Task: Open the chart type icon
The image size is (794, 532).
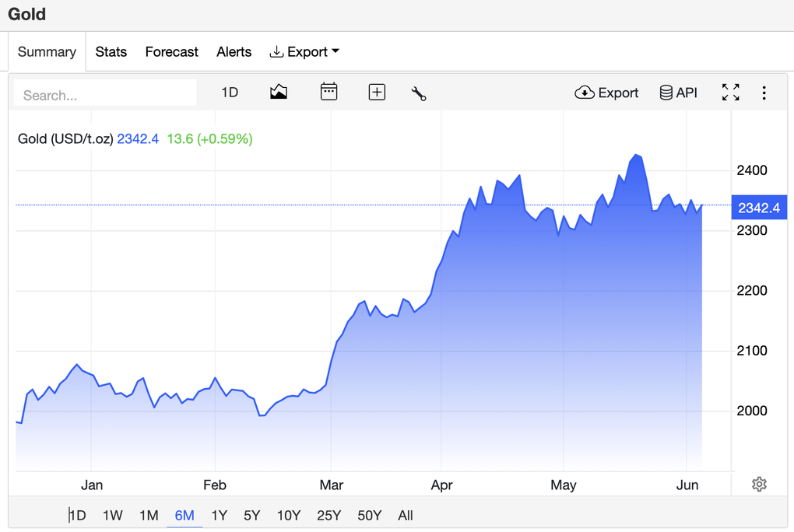Action: pyautogui.click(x=279, y=93)
